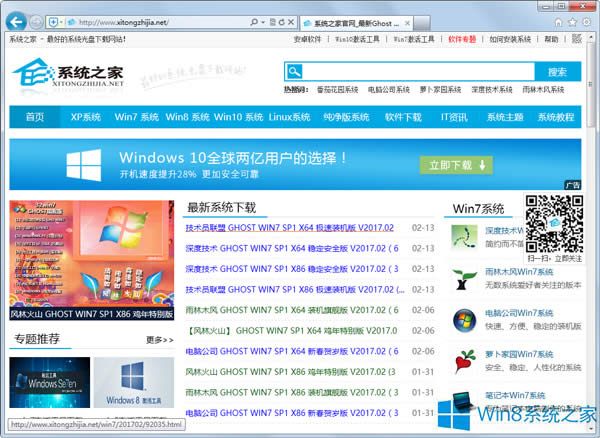Open the red 软件专题 link
The height and width of the screenshot is (438, 600).
pos(462,39)
